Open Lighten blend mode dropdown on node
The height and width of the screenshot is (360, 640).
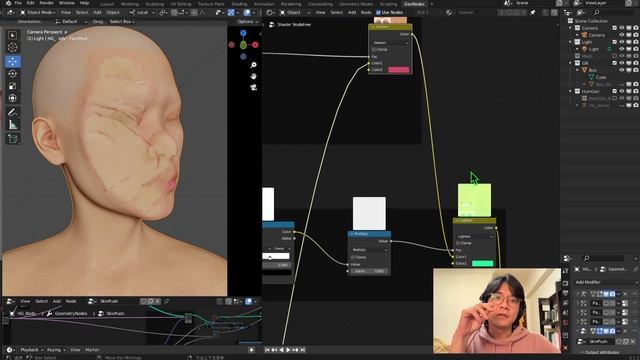[475, 236]
